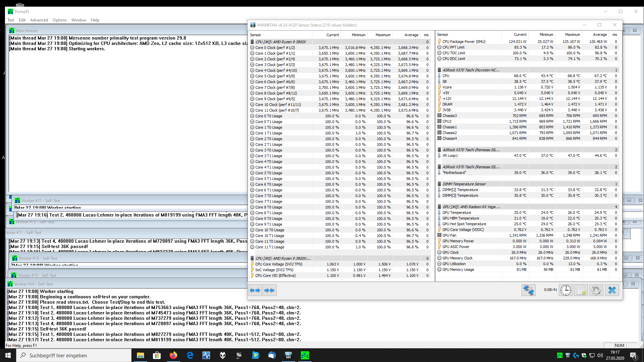Image resolution: width=644 pixels, height=362 pixels.
Task: Click the shrink columns arrows icon in HWiNFO
Action: click(269, 290)
